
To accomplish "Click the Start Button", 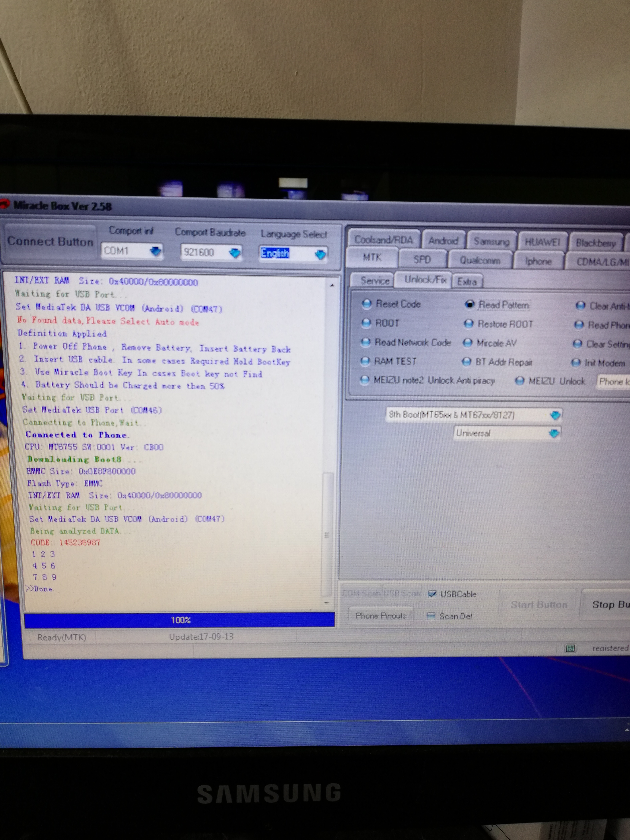I will 539,604.
